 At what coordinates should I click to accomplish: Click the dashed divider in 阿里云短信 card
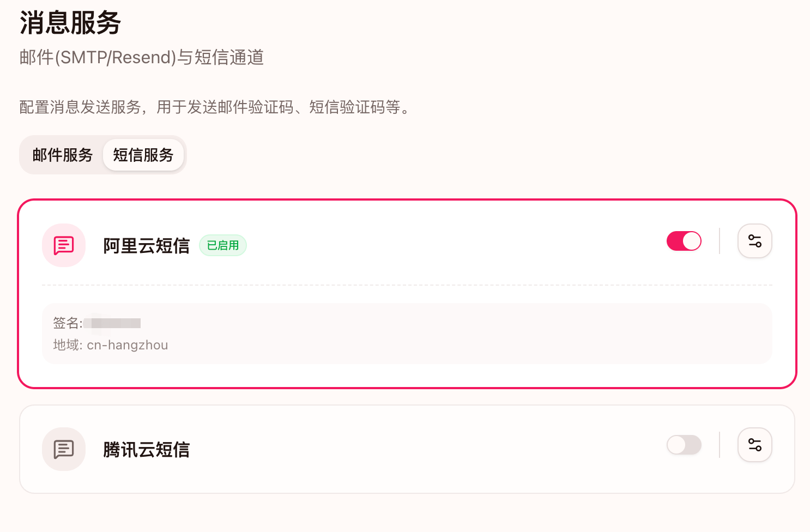pyautogui.click(x=407, y=285)
